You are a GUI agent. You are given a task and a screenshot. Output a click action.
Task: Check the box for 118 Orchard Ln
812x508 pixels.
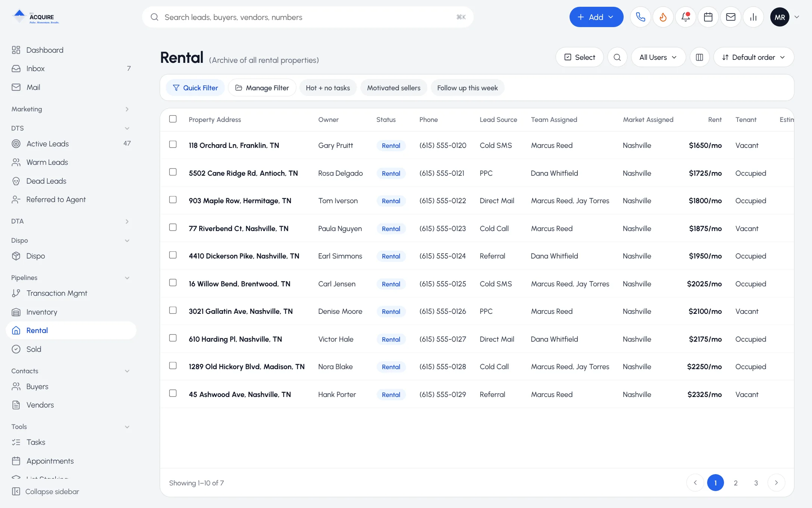[173, 144]
